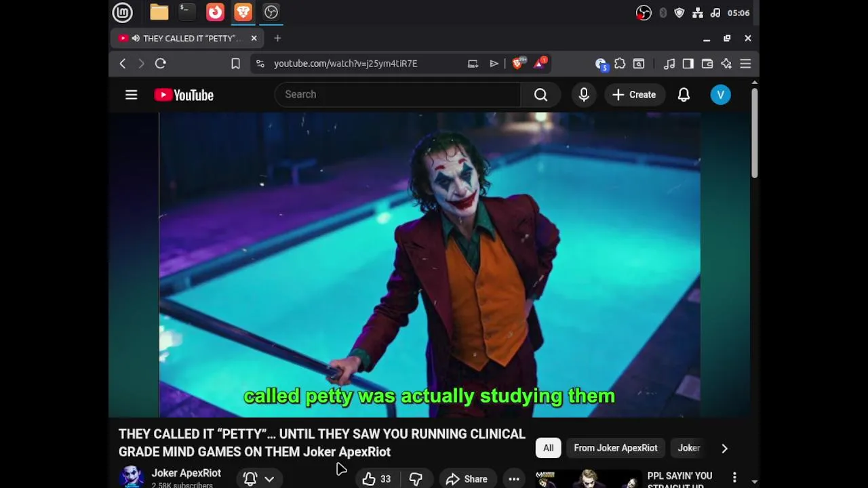Launch the Terminal from the panel

click(186, 12)
